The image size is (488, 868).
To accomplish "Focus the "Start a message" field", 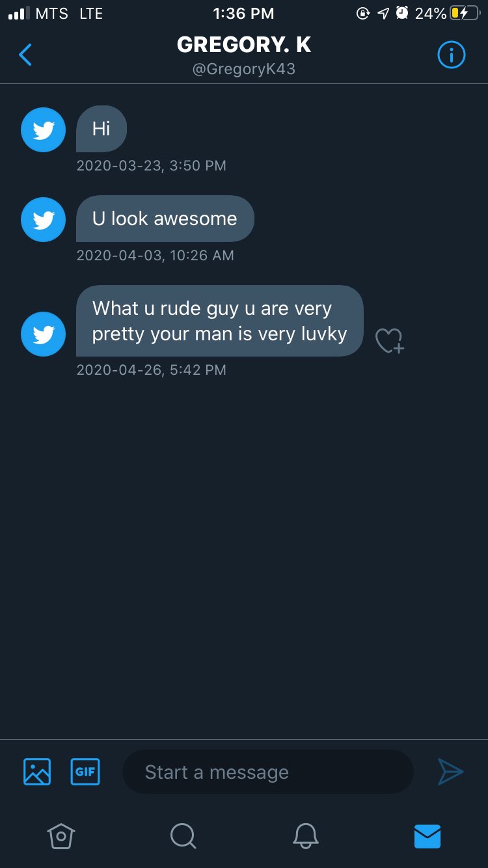I will [267, 772].
